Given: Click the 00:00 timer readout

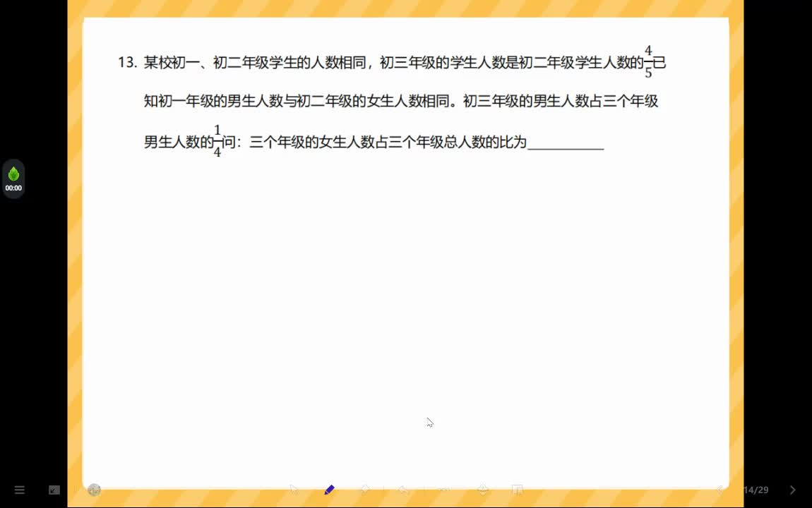Looking at the screenshot, I should [x=13, y=188].
